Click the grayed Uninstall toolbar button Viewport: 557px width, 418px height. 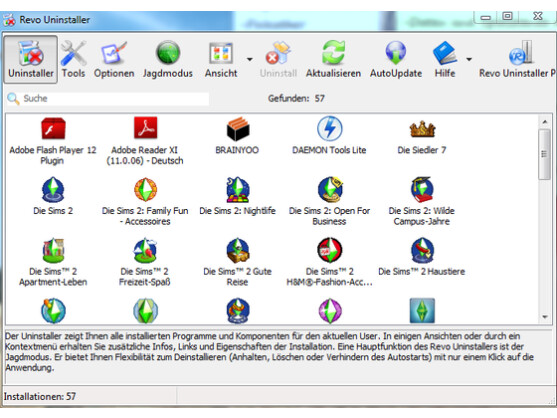point(278,59)
